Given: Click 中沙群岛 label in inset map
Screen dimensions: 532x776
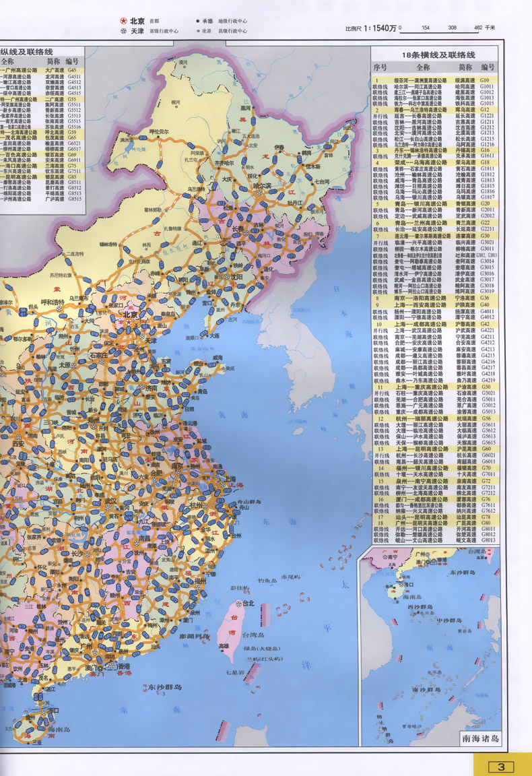Looking at the screenshot, I should coord(449,620).
